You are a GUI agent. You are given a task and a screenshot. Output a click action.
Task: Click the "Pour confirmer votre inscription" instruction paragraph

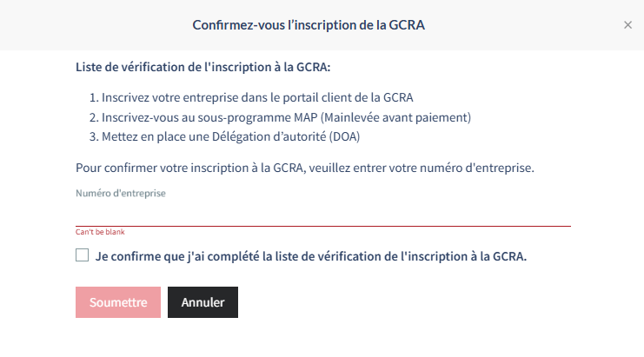tap(316, 167)
